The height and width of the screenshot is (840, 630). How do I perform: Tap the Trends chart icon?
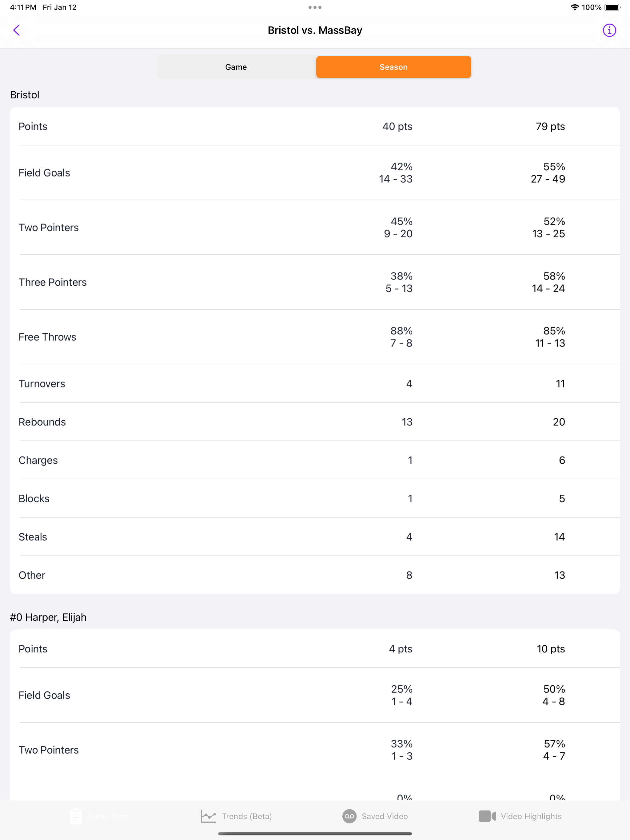pyautogui.click(x=208, y=816)
